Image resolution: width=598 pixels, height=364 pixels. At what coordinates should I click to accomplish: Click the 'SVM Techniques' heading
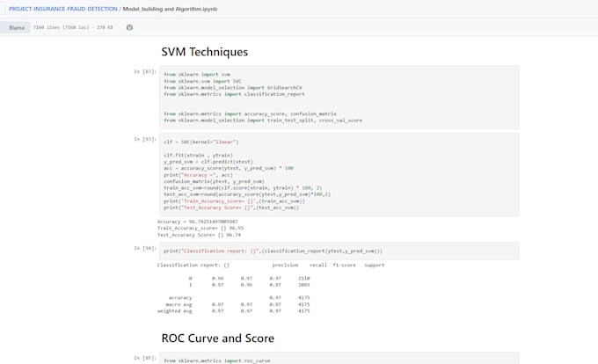(204, 52)
